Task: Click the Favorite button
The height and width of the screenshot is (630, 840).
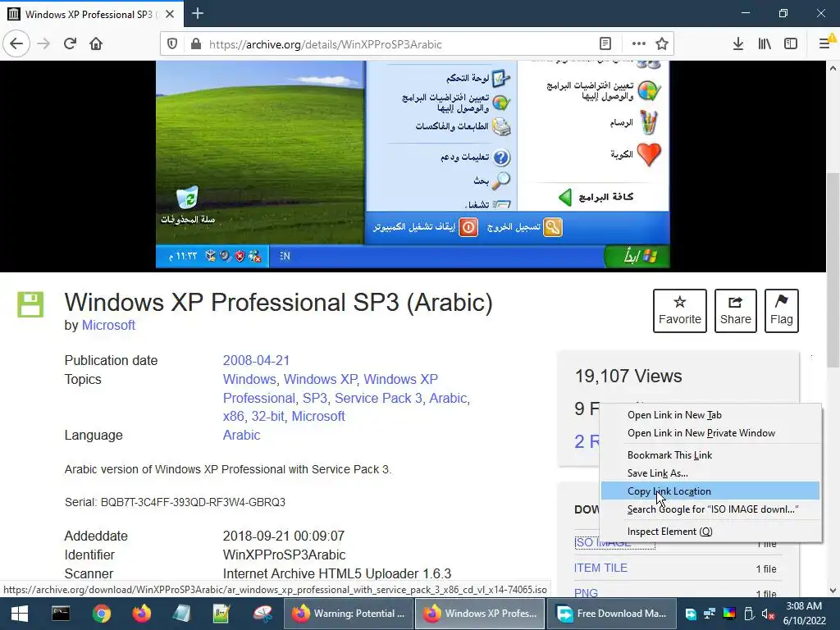Action: [x=680, y=311]
